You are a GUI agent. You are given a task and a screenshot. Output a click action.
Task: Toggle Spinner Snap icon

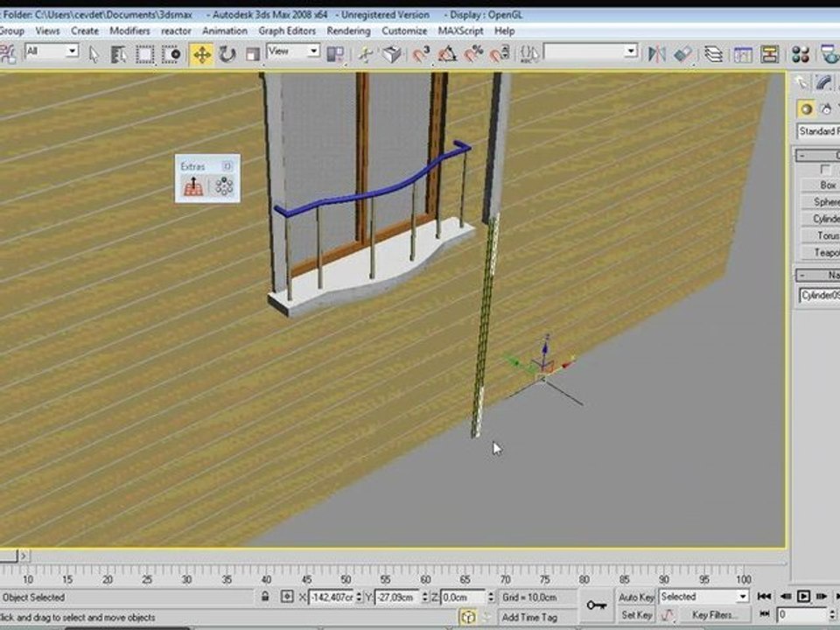click(x=500, y=54)
